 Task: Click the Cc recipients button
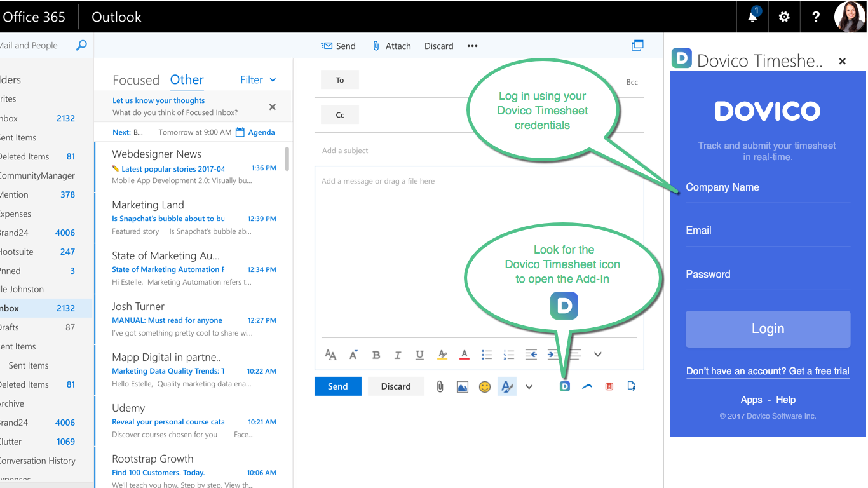[x=340, y=115]
